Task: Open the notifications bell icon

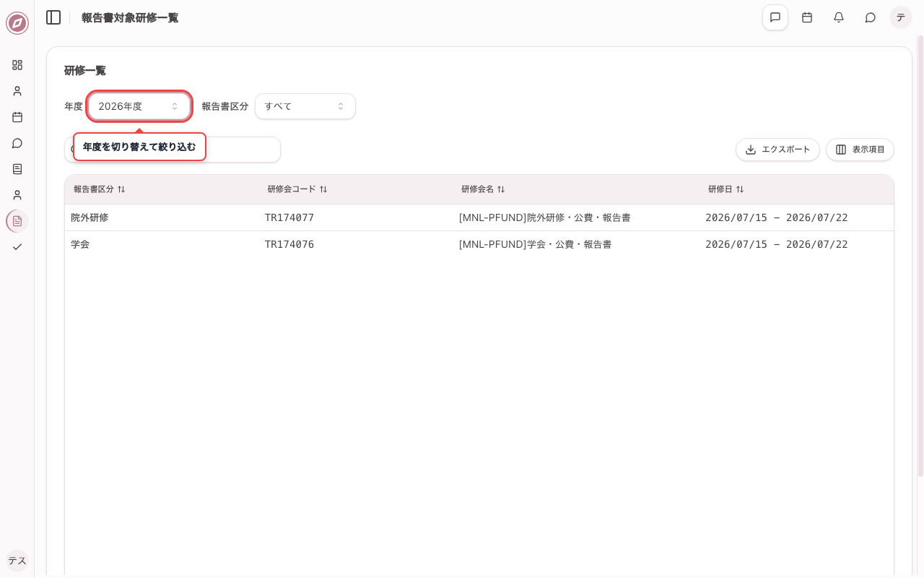Action: pyautogui.click(x=839, y=17)
